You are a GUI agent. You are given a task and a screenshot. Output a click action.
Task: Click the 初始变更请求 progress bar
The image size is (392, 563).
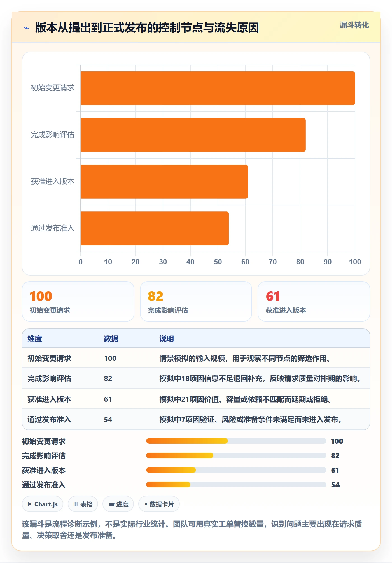[236, 441]
